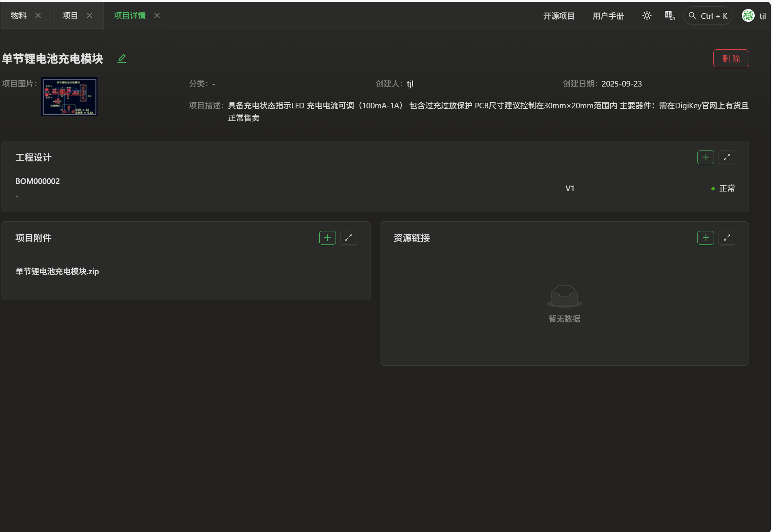The image size is (772, 532).
Task: Click the user avatar icon for tjl
Action: pyautogui.click(x=748, y=16)
